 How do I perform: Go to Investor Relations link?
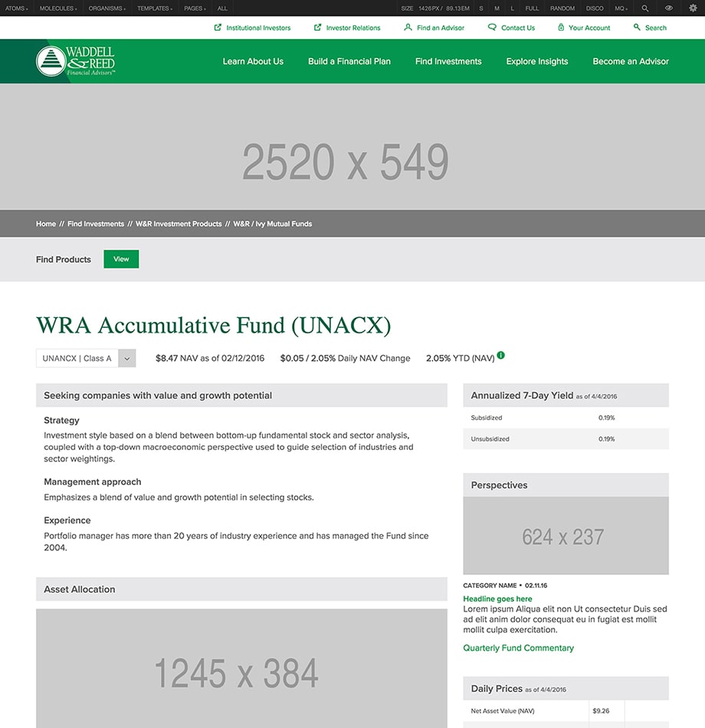353,28
